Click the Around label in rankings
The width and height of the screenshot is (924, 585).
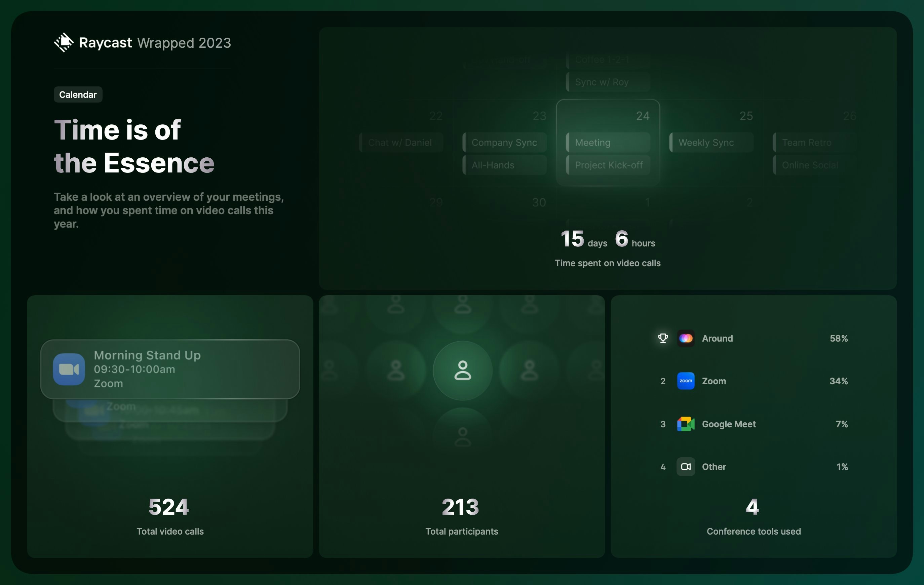(x=717, y=338)
